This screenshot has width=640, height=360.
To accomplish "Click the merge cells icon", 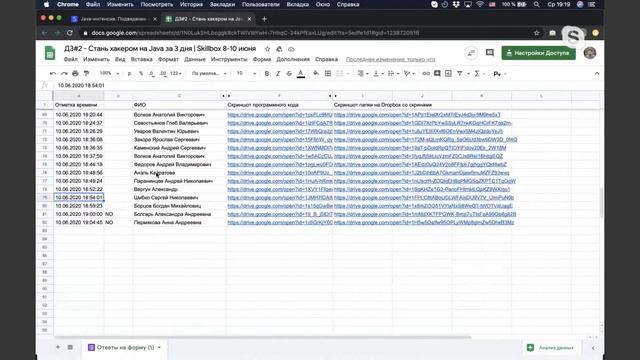I will (340, 73).
